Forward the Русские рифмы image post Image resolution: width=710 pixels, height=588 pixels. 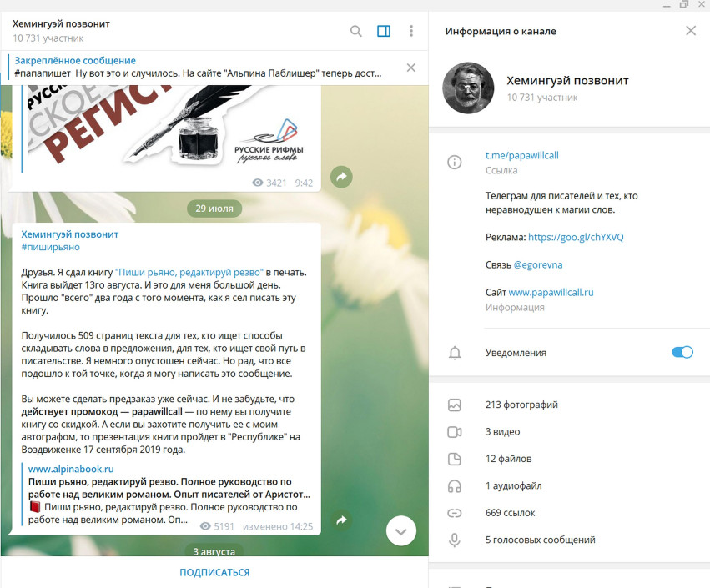pyautogui.click(x=341, y=177)
